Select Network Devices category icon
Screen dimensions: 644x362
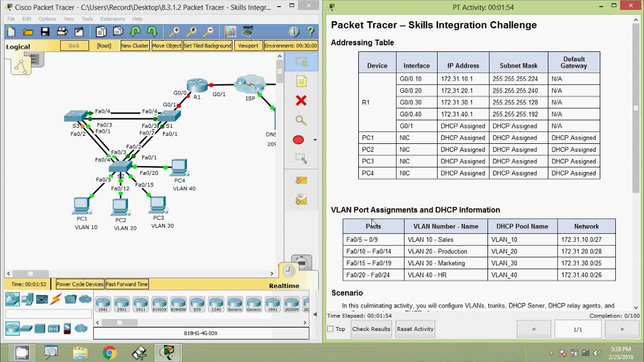click(x=13, y=299)
